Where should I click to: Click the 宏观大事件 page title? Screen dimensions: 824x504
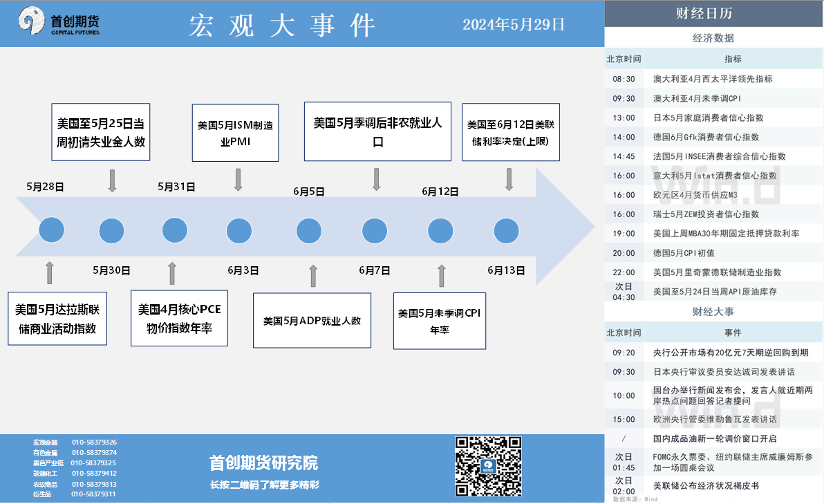282,25
